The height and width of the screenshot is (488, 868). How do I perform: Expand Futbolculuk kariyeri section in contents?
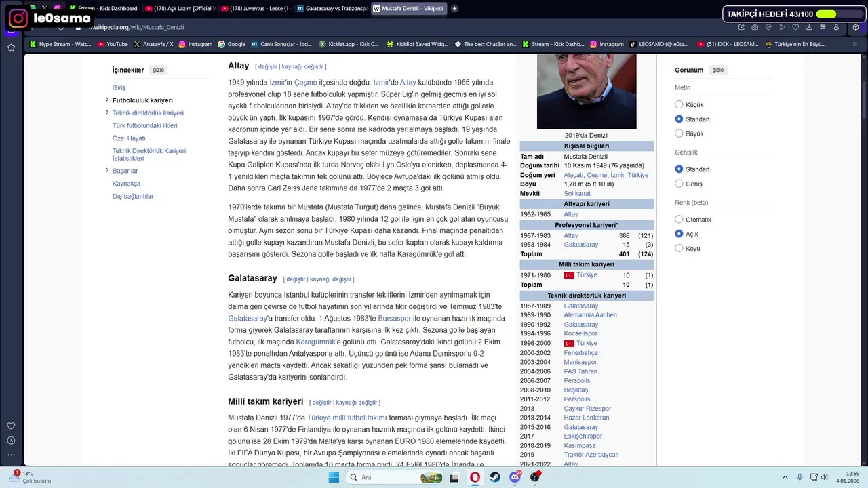[x=107, y=100]
